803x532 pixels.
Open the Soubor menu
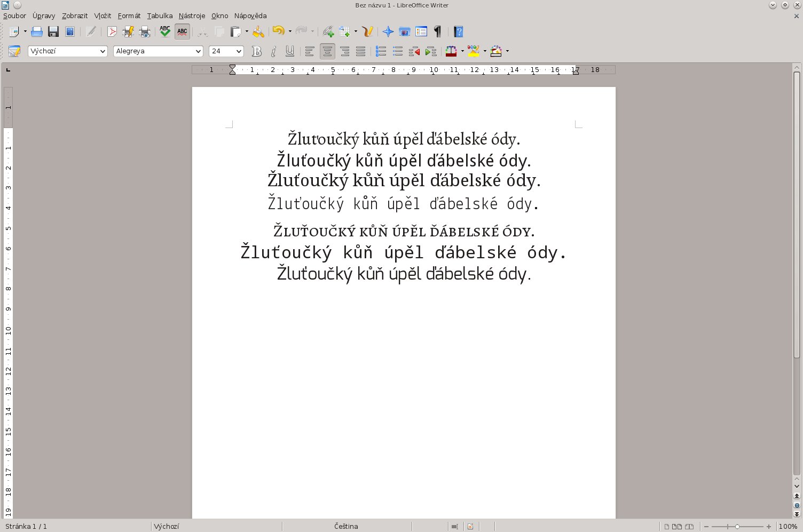(14, 16)
